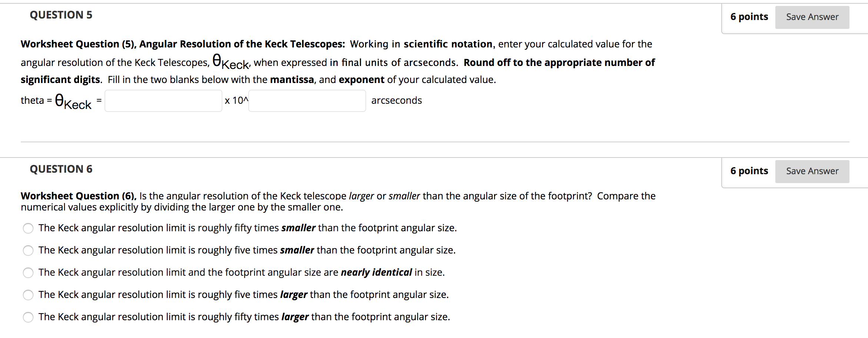The image size is (868, 338).
Task: Click the theta Keck symbol beside theta =
Action: tap(73, 101)
